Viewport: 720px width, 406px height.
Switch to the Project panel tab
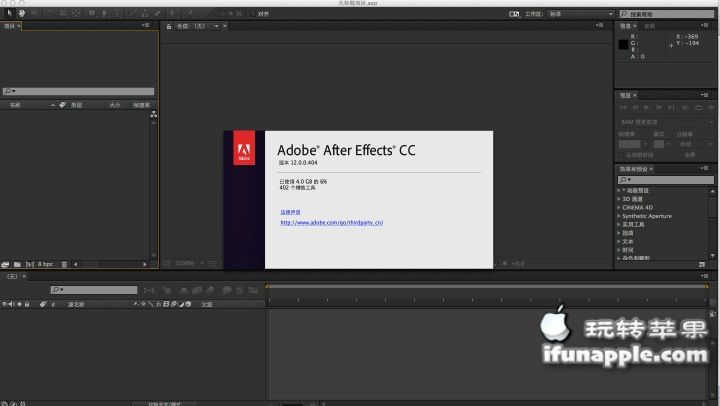pyautogui.click(x=9, y=26)
